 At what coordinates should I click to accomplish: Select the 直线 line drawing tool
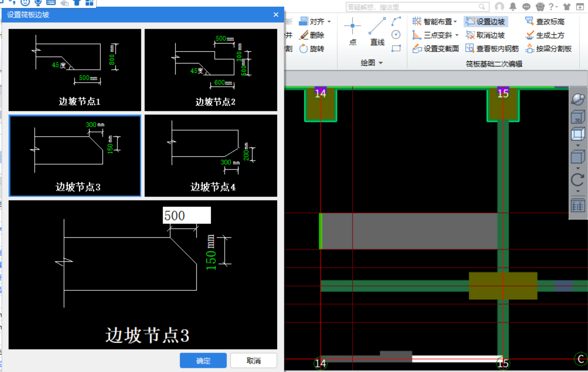(377, 32)
